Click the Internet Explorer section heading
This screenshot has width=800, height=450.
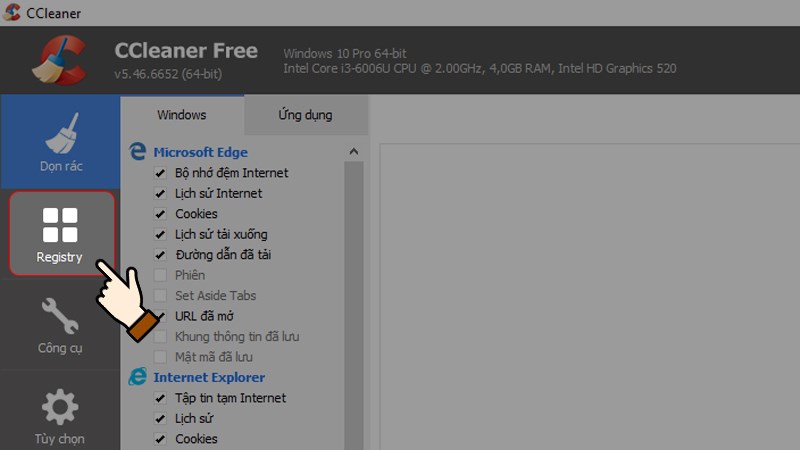(209, 377)
